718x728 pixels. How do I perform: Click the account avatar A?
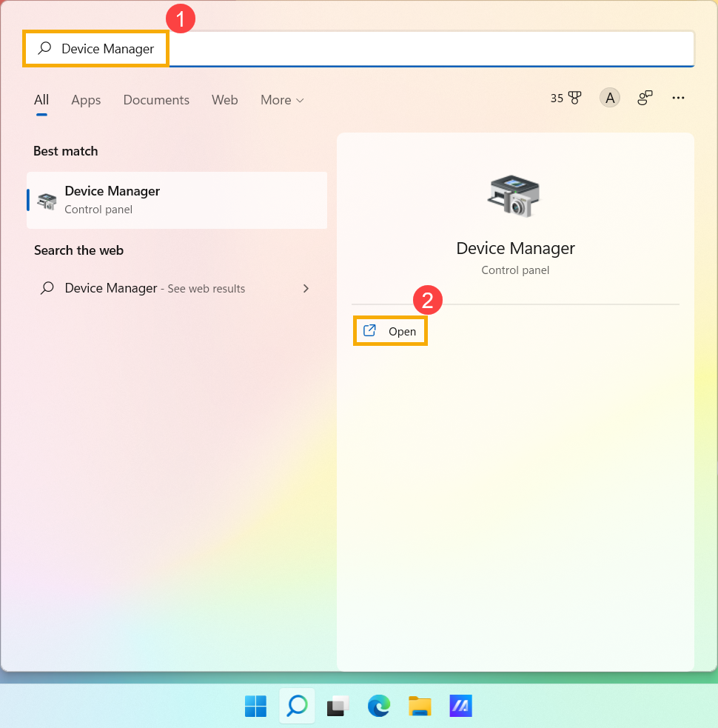point(610,98)
